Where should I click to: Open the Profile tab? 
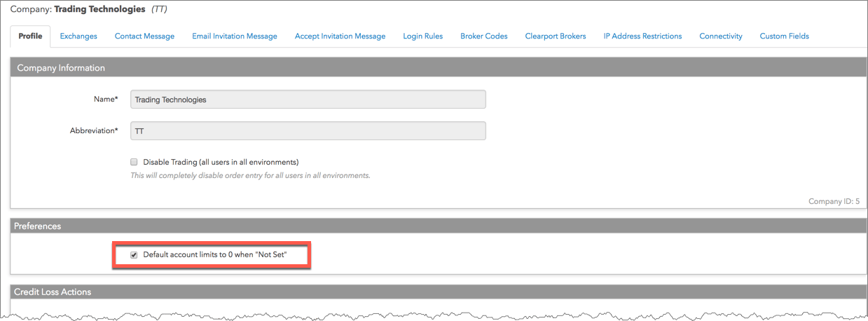(30, 36)
